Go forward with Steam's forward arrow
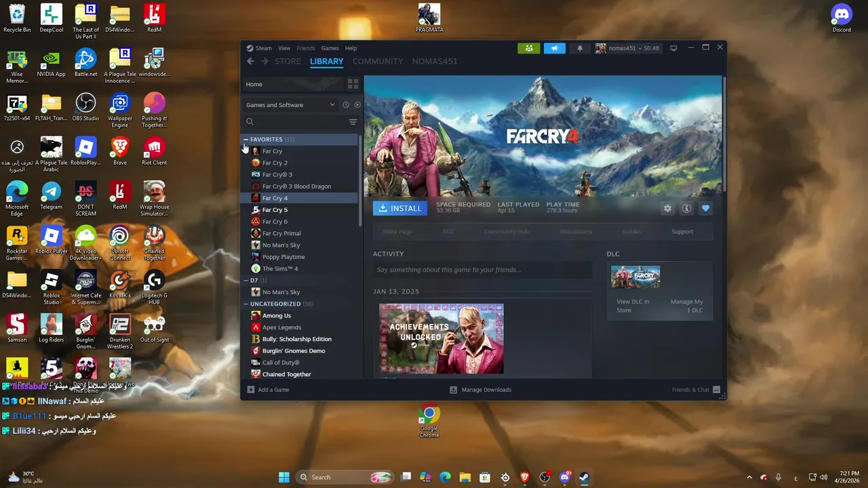The width and height of the screenshot is (868, 488). [264, 61]
